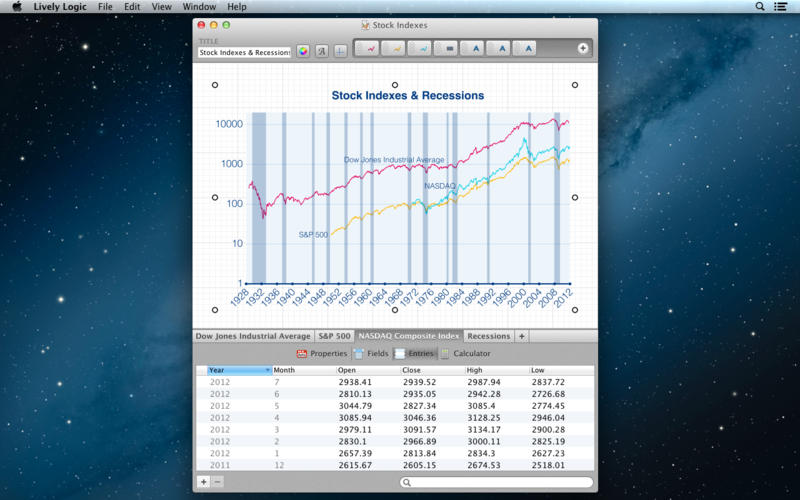Switch to Dow Jones Industrial Average tab
This screenshot has width=800, height=500.
253,336
